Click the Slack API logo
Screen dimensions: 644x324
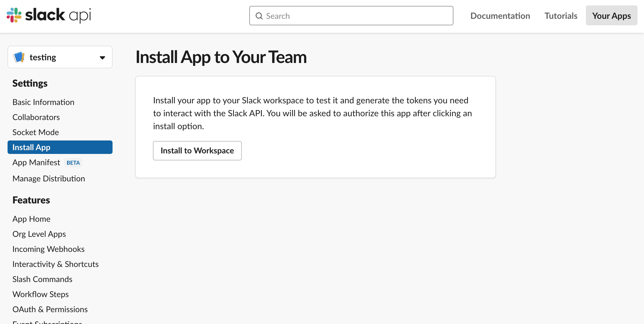[49, 15]
